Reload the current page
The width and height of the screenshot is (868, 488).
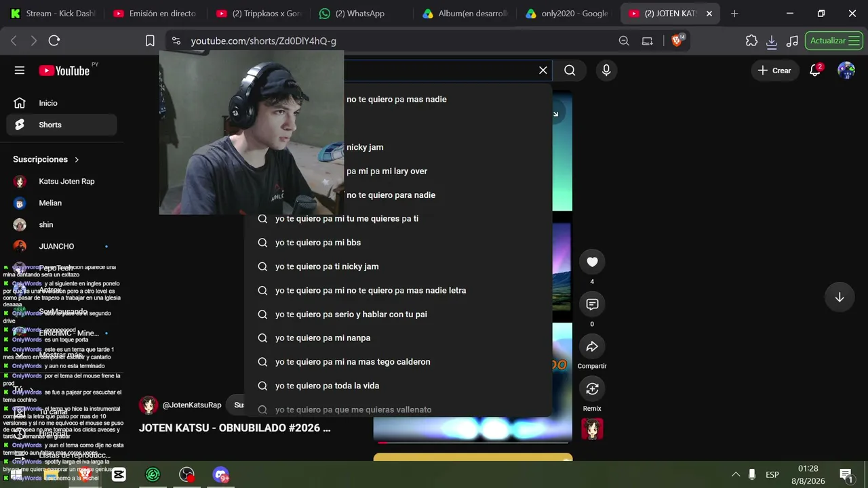click(54, 41)
